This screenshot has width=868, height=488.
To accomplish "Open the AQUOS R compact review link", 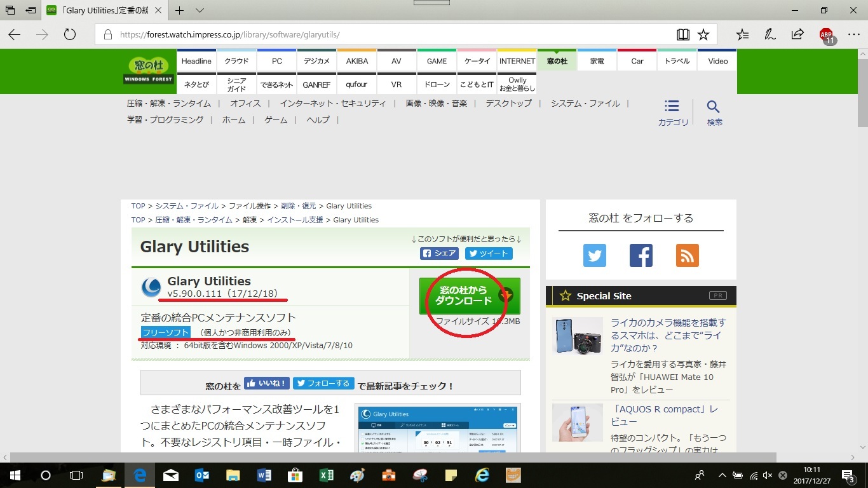I will pyautogui.click(x=664, y=416).
